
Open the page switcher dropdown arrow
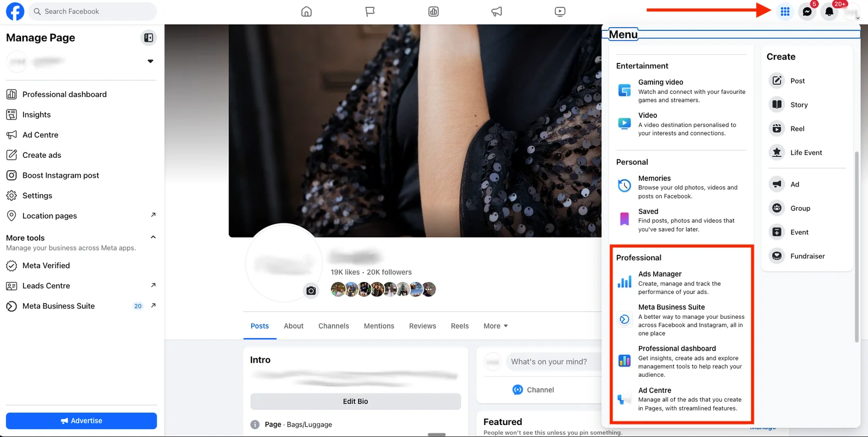[x=150, y=61]
